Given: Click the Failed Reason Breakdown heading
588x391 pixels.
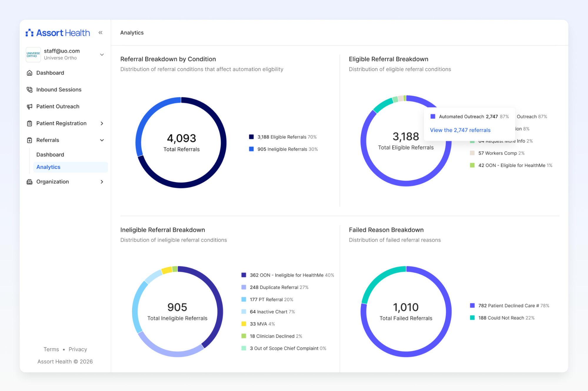Looking at the screenshot, I should (x=386, y=230).
